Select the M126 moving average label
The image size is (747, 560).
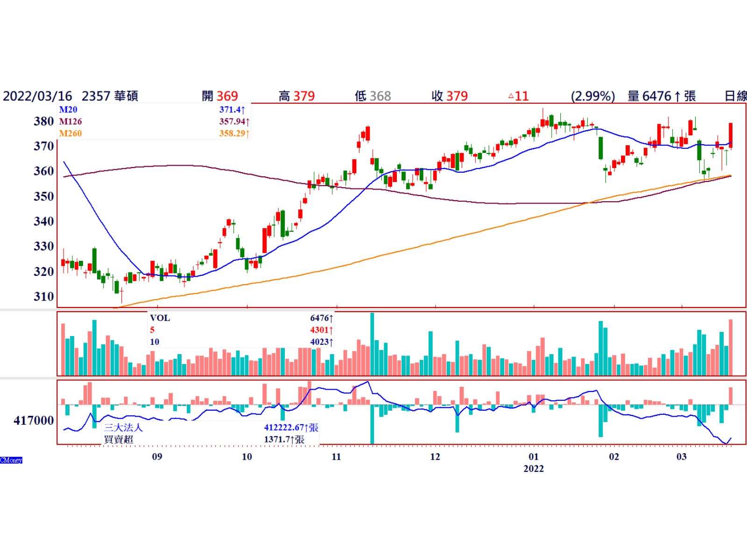point(70,122)
